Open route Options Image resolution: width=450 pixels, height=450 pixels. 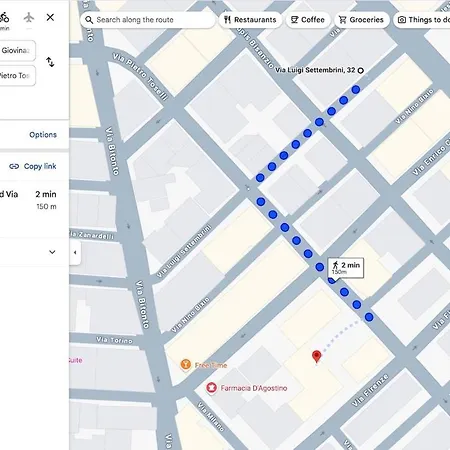click(x=43, y=135)
